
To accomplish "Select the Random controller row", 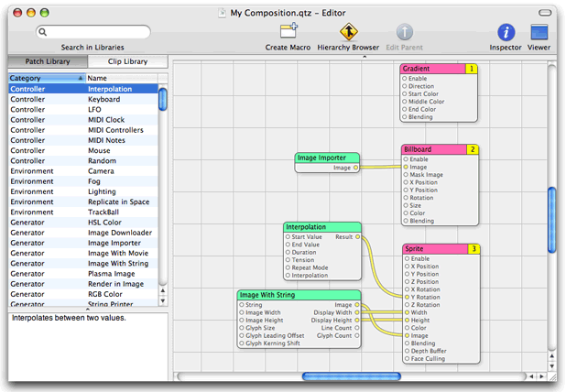I will point(83,161).
